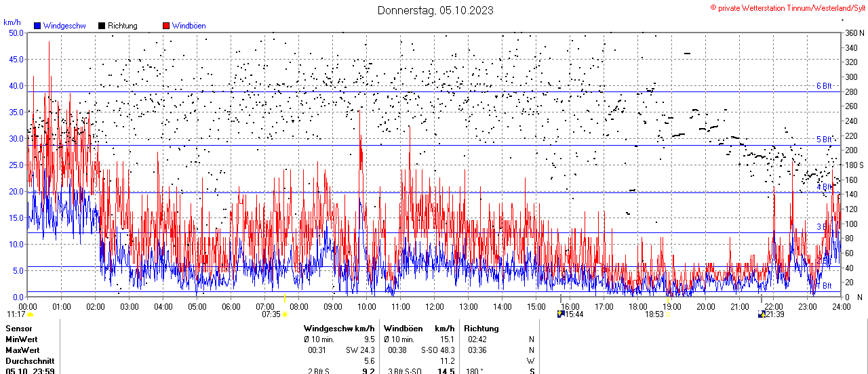
Task: Click the SW 24.3 max wind speed value
Action: point(361,350)
